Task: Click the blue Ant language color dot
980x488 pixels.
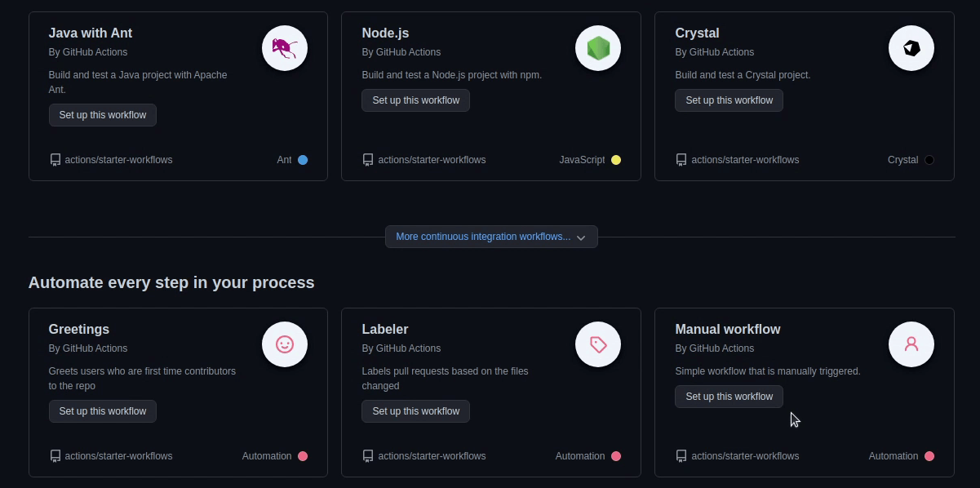Action: coord(303,160)
